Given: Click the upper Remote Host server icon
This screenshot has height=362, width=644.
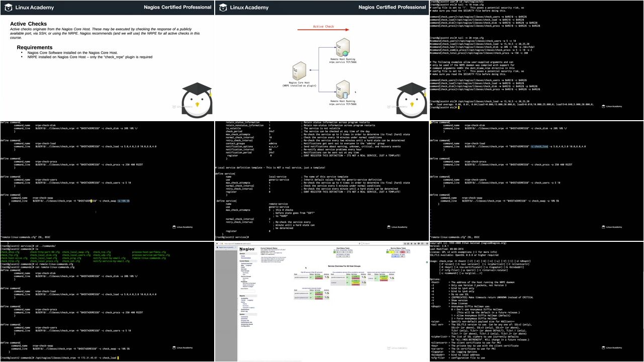Looking at the screenshot, I should point(343,48).
